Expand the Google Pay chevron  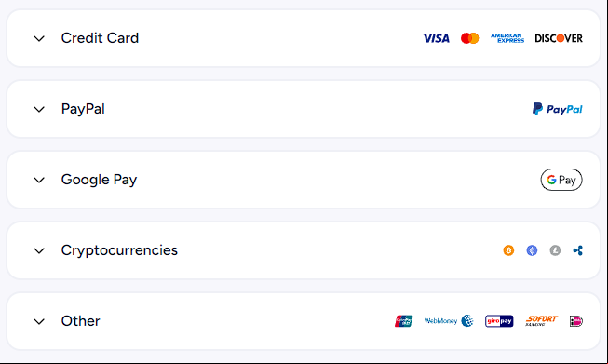39,180
